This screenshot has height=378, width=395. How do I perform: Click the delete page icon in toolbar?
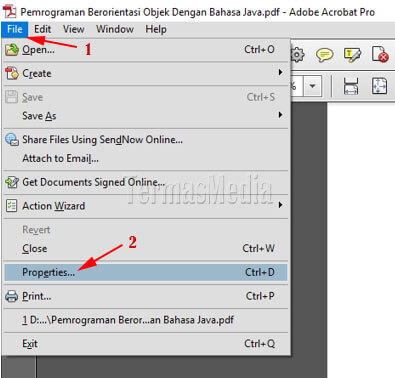(380, 54)
